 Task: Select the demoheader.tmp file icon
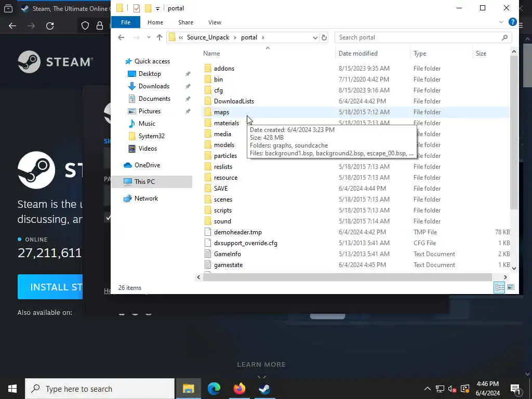point(208,232)
